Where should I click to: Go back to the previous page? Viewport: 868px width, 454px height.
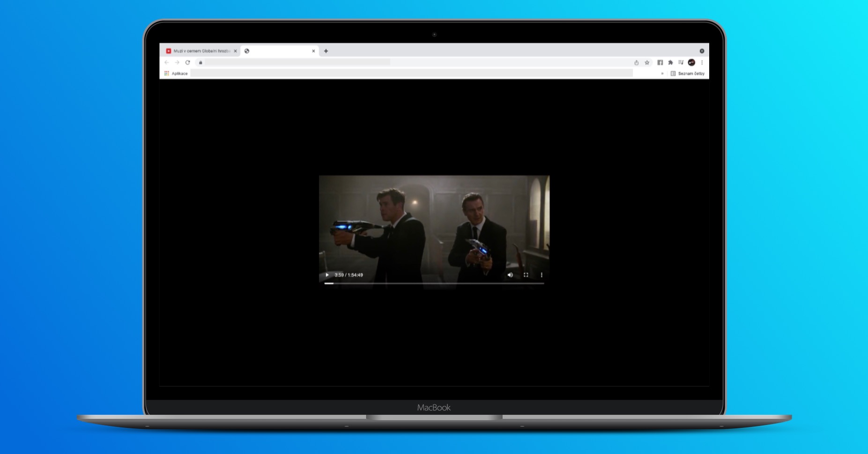click(167, 62)
